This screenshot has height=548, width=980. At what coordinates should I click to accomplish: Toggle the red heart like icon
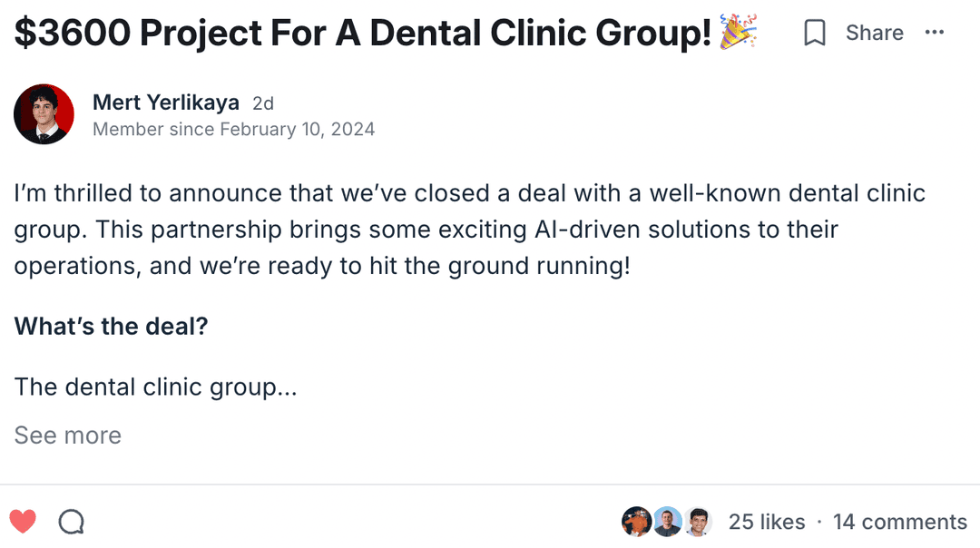(23, 522)
